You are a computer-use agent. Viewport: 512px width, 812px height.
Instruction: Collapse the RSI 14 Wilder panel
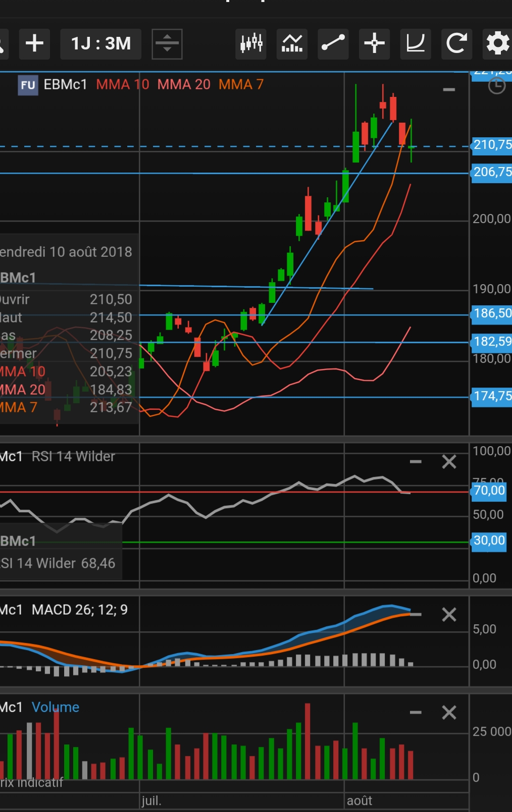(416, 462)
